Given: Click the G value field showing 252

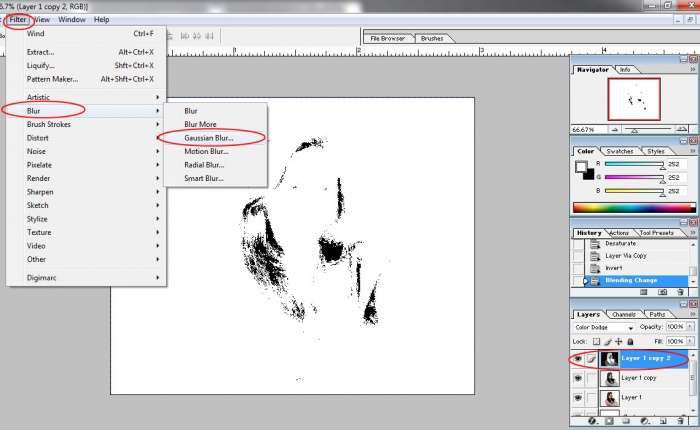Looking at the screenshot, I should pyautogui.click(x=675, y=178).
